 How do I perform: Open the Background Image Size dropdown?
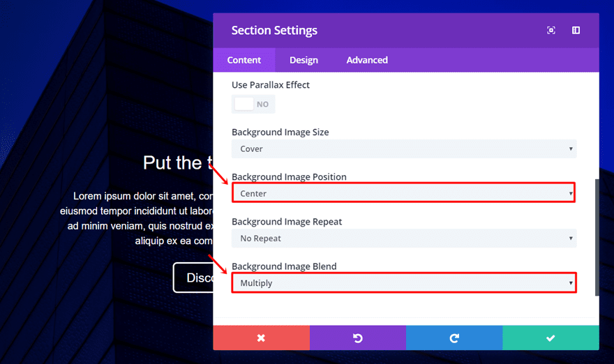(404, 149)
